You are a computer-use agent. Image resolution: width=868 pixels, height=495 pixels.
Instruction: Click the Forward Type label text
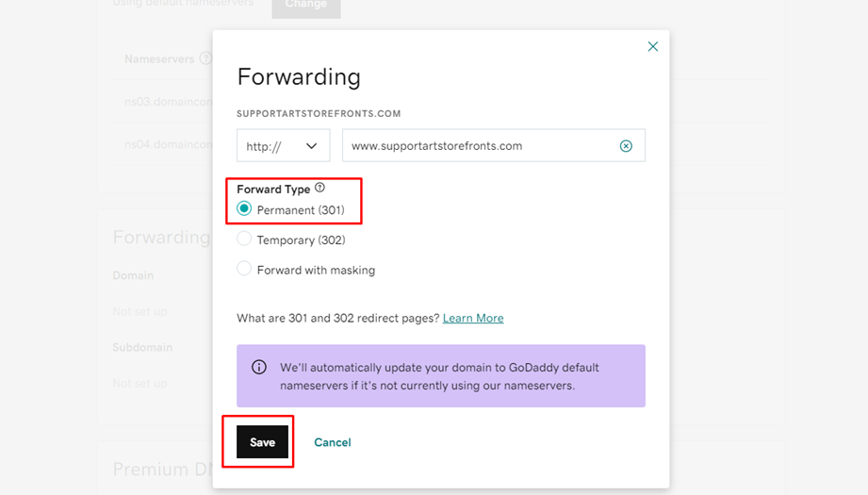(273, 190)
